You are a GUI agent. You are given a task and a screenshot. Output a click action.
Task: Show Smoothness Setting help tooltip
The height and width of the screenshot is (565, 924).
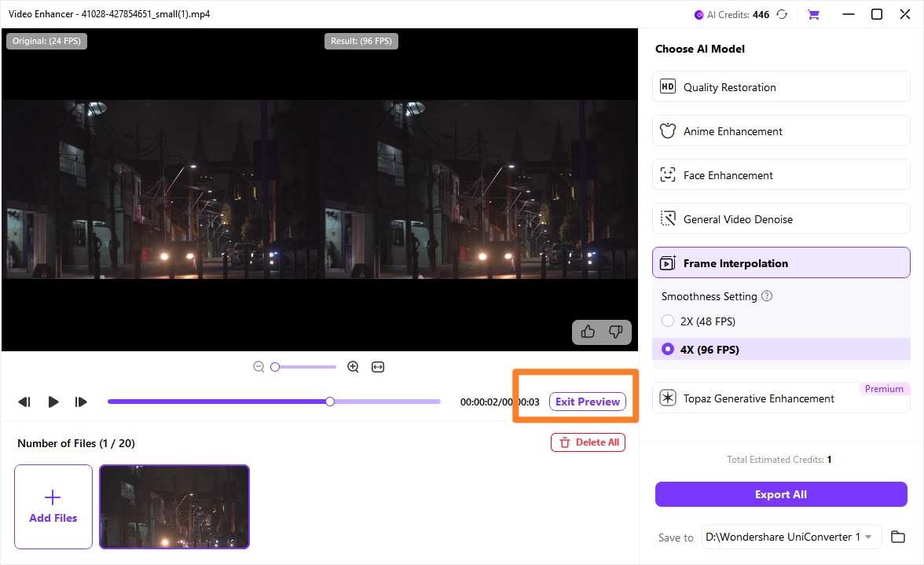(767, 296)
